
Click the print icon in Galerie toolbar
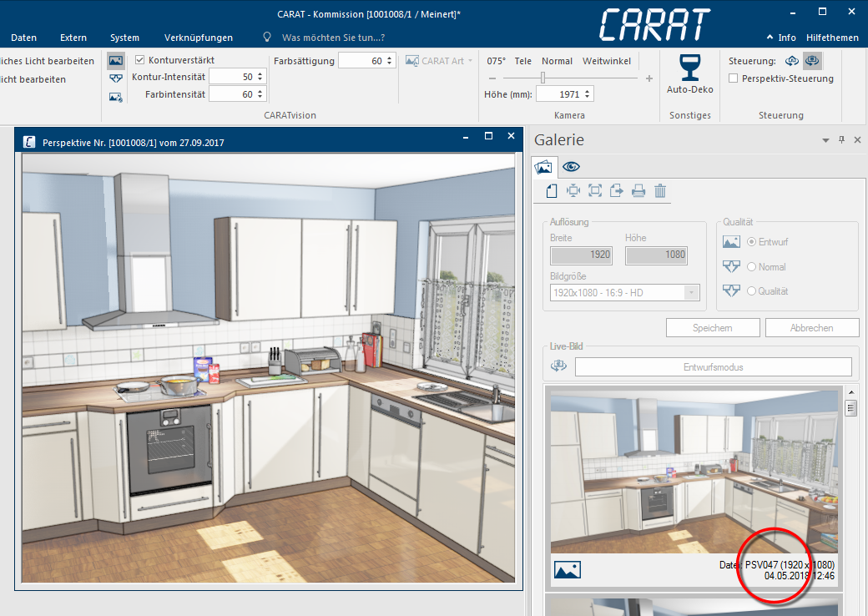(x=638, y=191)
